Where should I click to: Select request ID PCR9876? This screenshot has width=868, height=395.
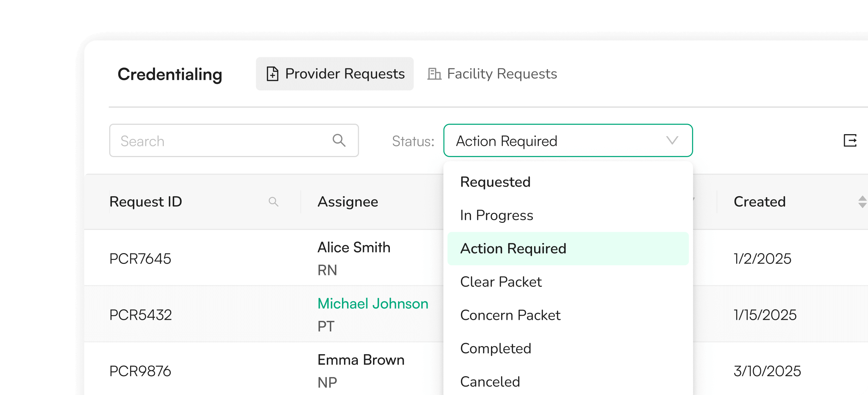(x=140, y=371)
